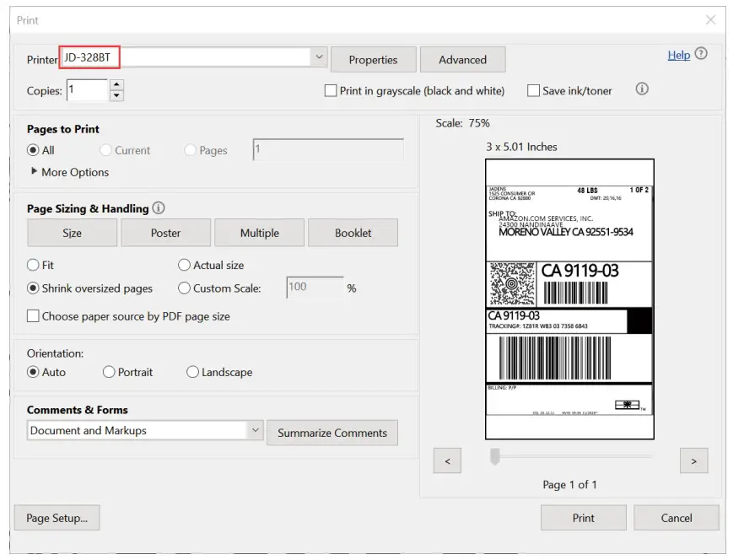Open the printer Properties dialog

pos(374,59)
